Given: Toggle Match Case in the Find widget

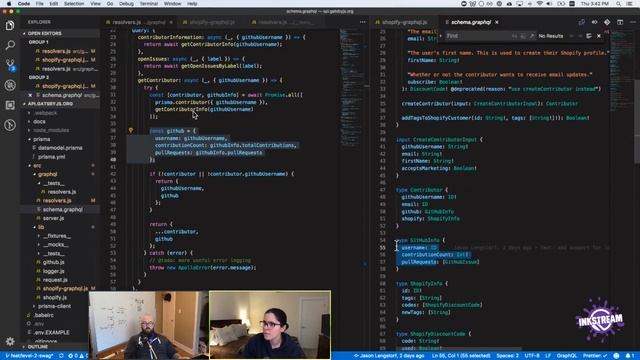Looking at the screenshot, I should click(514, 36).
